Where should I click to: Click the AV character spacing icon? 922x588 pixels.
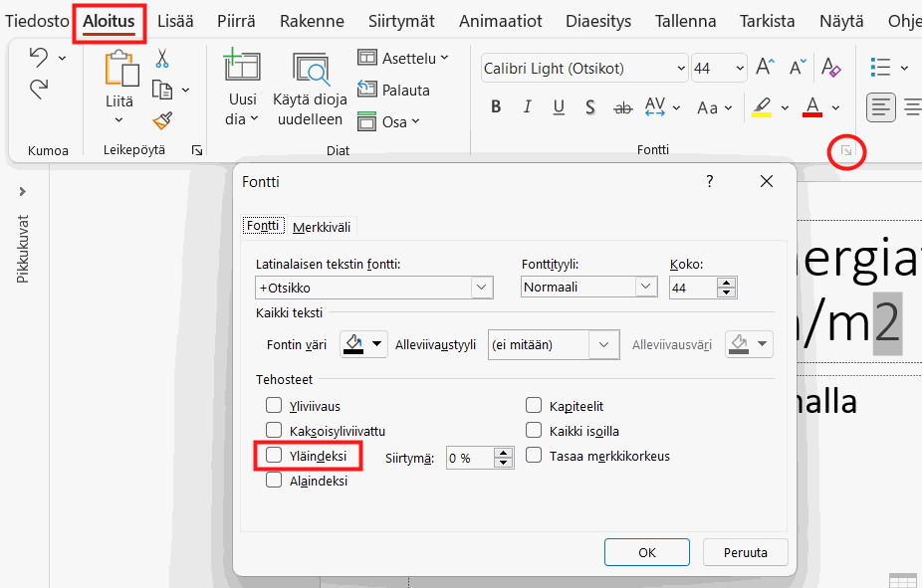pos(654,106)
